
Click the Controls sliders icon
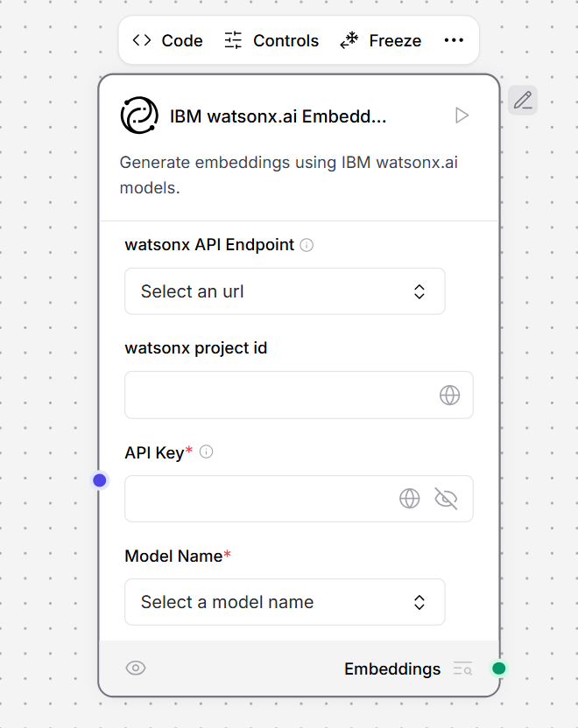[232, 39]
